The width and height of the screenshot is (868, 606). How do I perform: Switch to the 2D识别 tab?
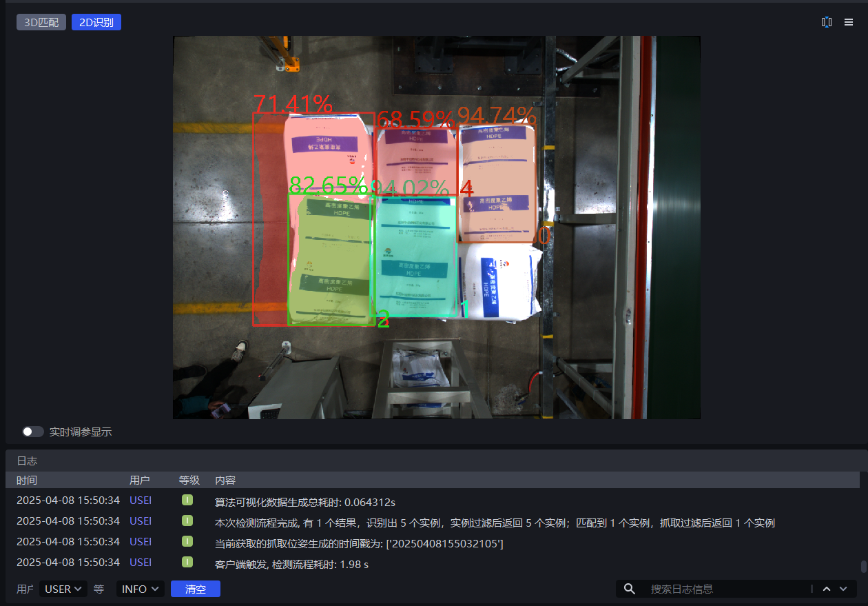(96, 22)
